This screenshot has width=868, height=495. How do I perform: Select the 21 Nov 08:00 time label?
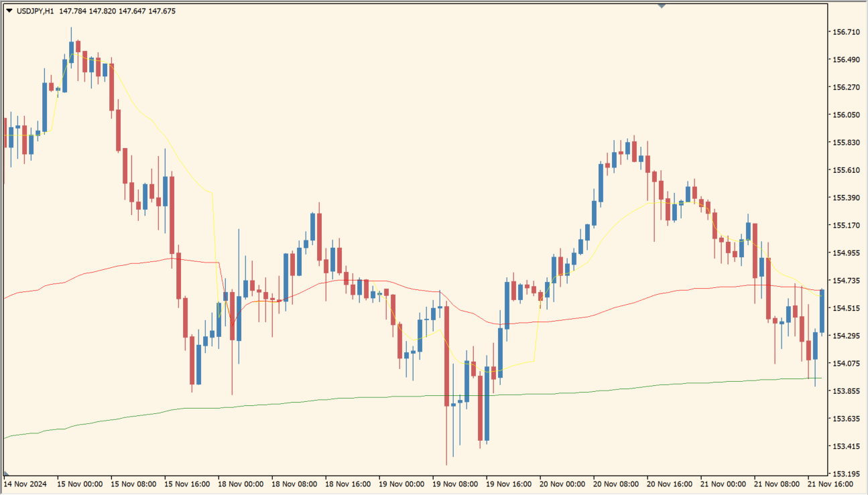(776, 484)
